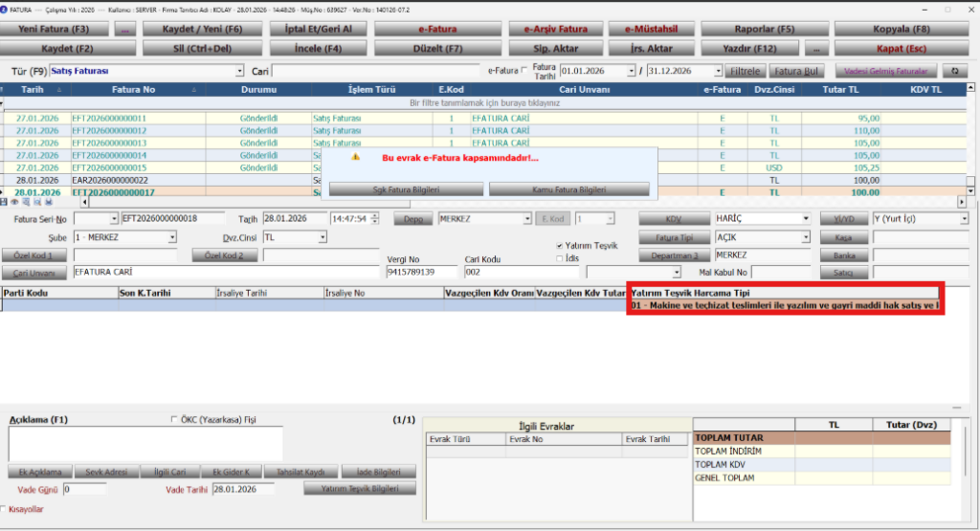
Task: Click the e-Müstahsil button
Action: pos(651,29)
